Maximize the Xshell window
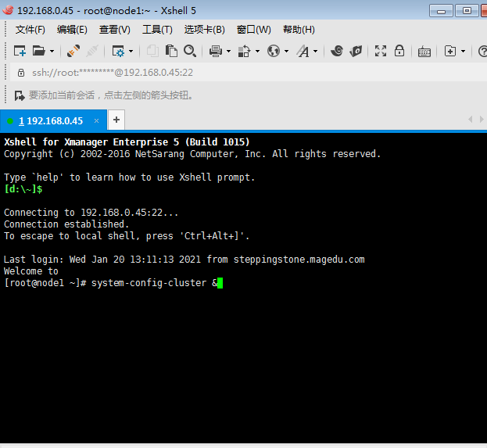Image resolution: width=487 pixels, height=448 pixels. [x=467, y=11]
